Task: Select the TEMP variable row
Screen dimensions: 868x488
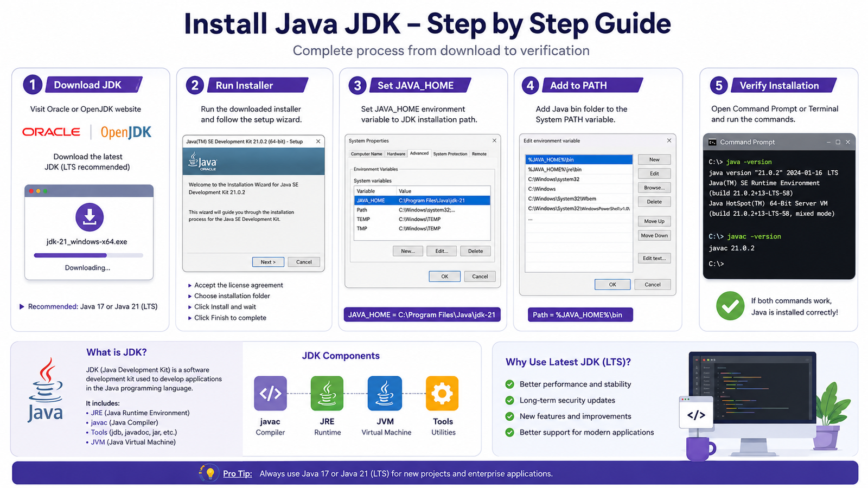Action: [422, 219]
